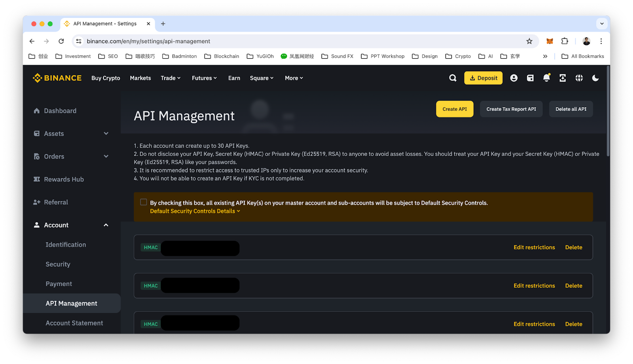The image size is (633, 364).
Task: Open a new browser tab
Action: pyautogui.click(x=163, y=24)
